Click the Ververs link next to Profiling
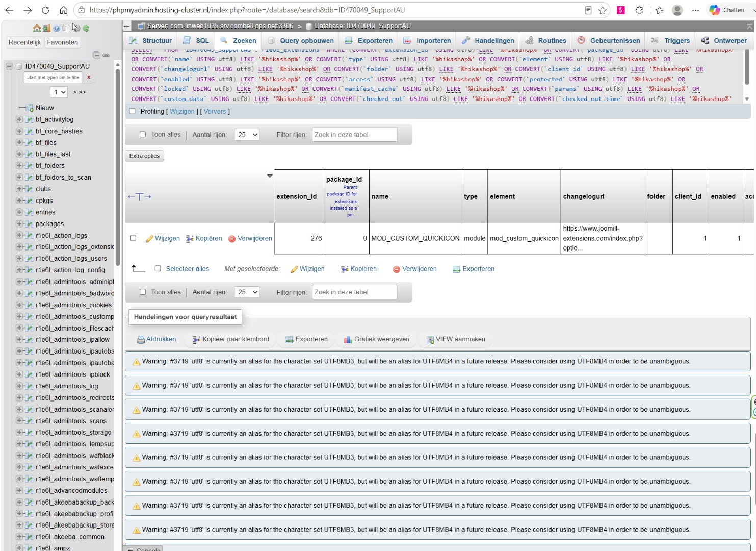The width and height of the screenshot is (756, 551). tap(215, 111)
